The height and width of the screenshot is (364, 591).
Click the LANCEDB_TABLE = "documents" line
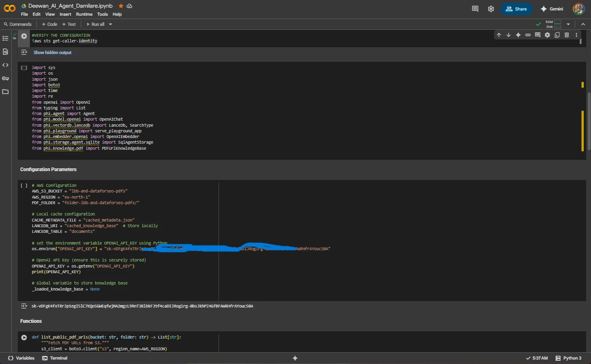click(x=63, y=232)
